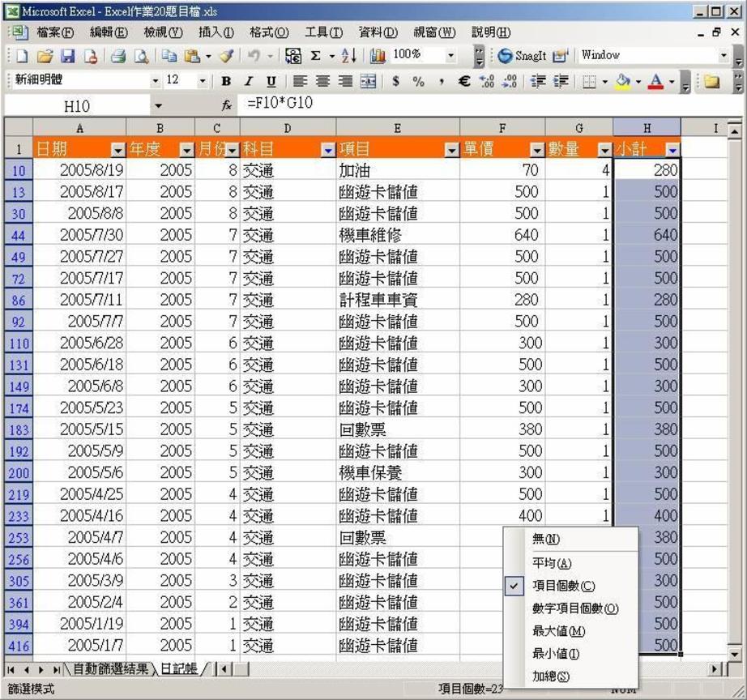The height and width of the screenshot is (700, 747).
Task: Select checked 項目個數 option in status menu
Action: 563,586
